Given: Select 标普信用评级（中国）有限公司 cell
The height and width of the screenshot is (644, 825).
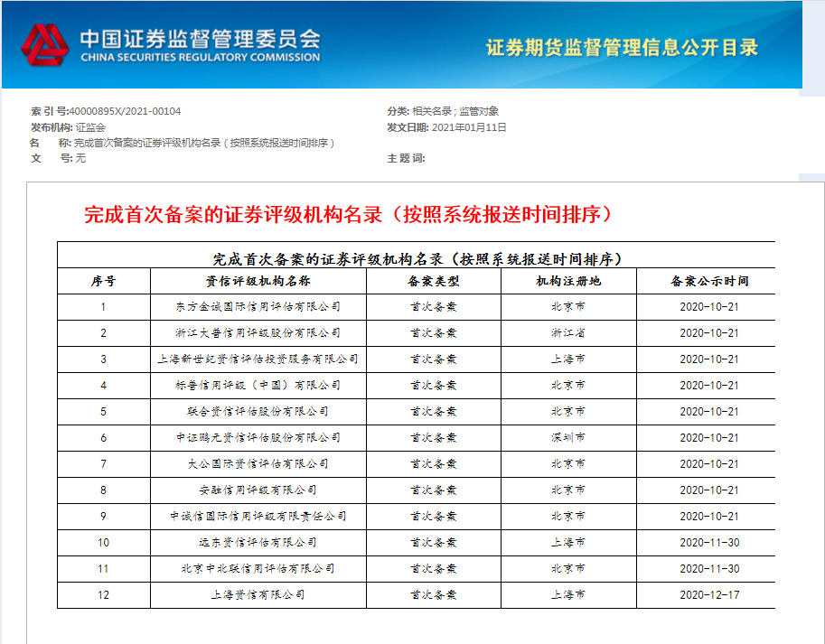Looking at the screenshot, I should tap(258, 386).
